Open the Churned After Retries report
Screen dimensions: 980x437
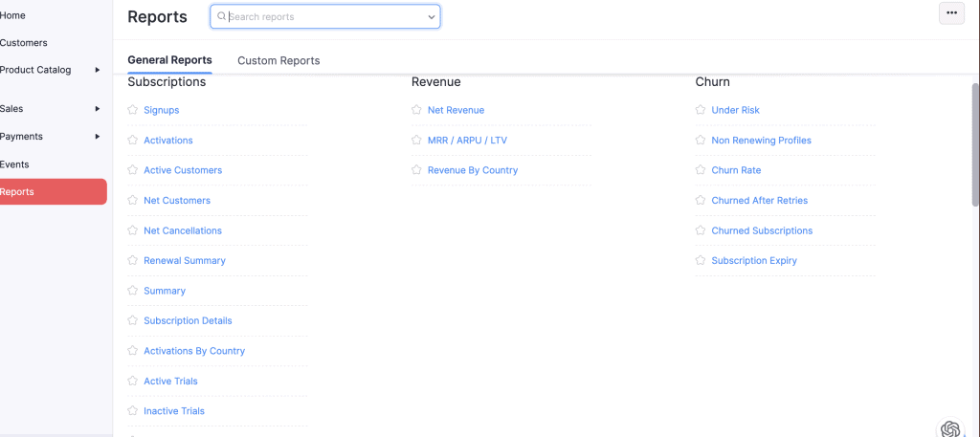759,201
